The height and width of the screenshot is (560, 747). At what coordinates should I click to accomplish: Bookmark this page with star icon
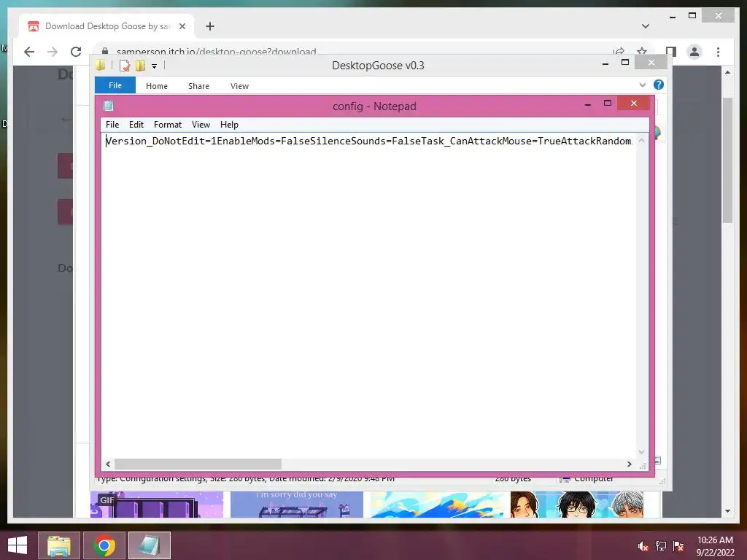click(642, 52)
